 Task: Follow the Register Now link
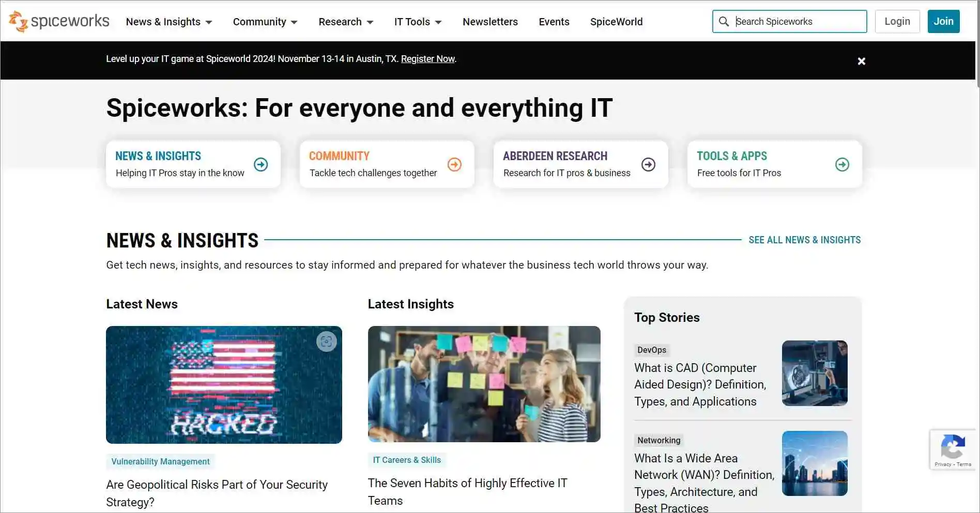tap(427, 59)
